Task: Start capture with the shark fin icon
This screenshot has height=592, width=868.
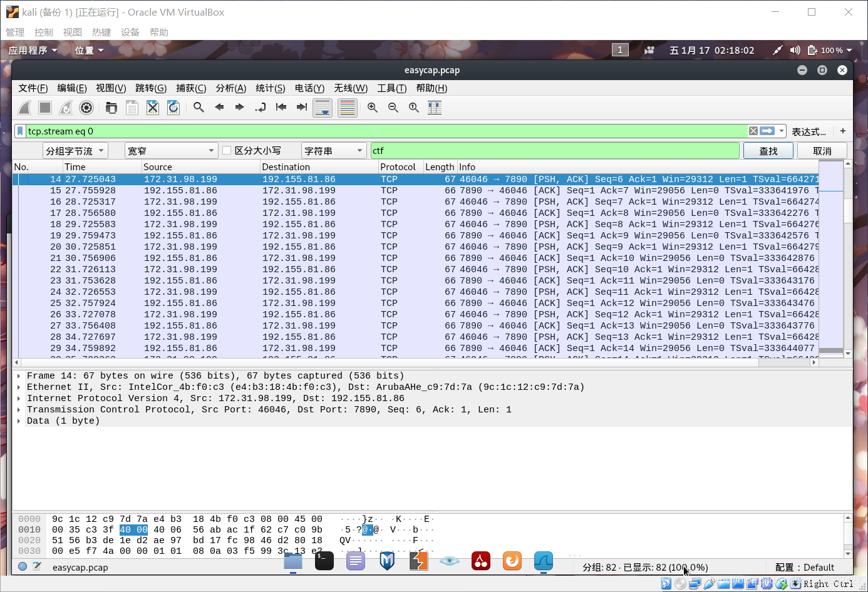Action: click(x=24, y=108)
